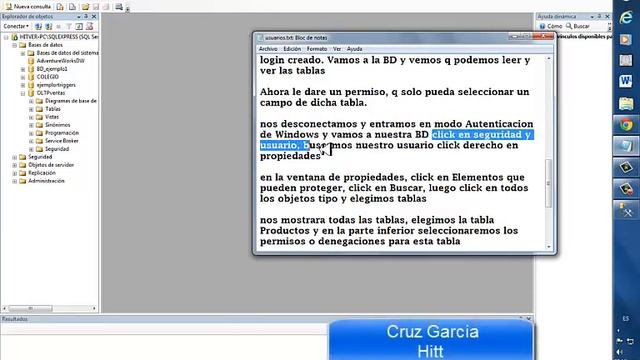Click the last icon in Explorador de objetos toolbar
This screenshot has width=640, height=360.
89,27
